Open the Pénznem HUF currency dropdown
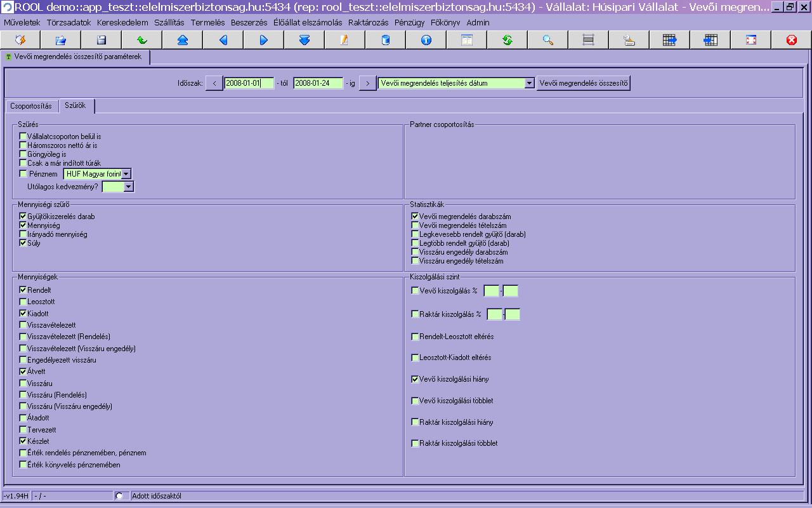The height and width of the screenshot is (508, 812). [x=126, y=174]
